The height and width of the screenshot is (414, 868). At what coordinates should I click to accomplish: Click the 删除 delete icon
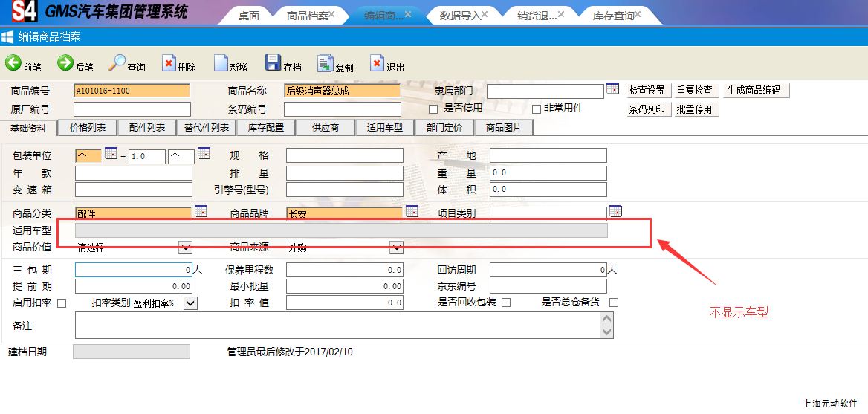coord(169,64)
